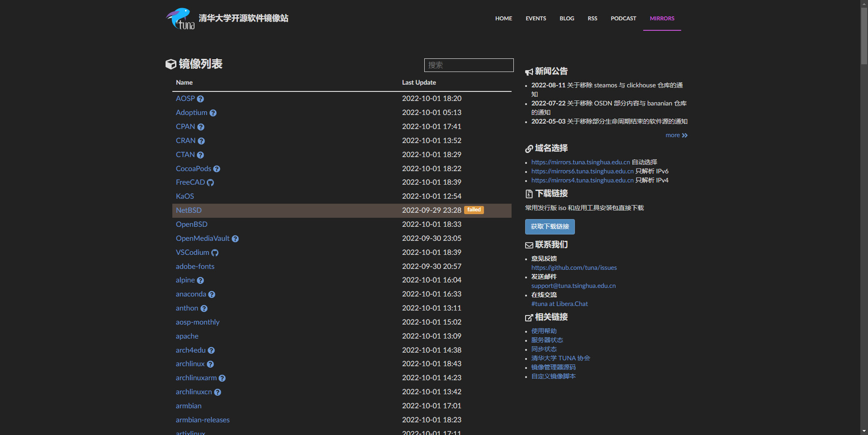Open help icon next to CTAN

point(200,155)
